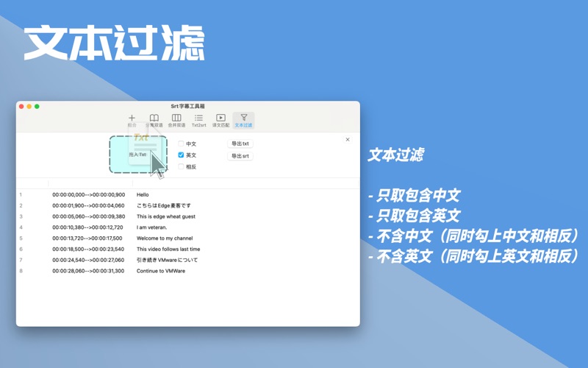The width and height of the screenshot is (588, 368).
Task: Click timestamp 00:00:28,060-->00:00:31,300
Action: pyautogui.click(x=88, y=271)
